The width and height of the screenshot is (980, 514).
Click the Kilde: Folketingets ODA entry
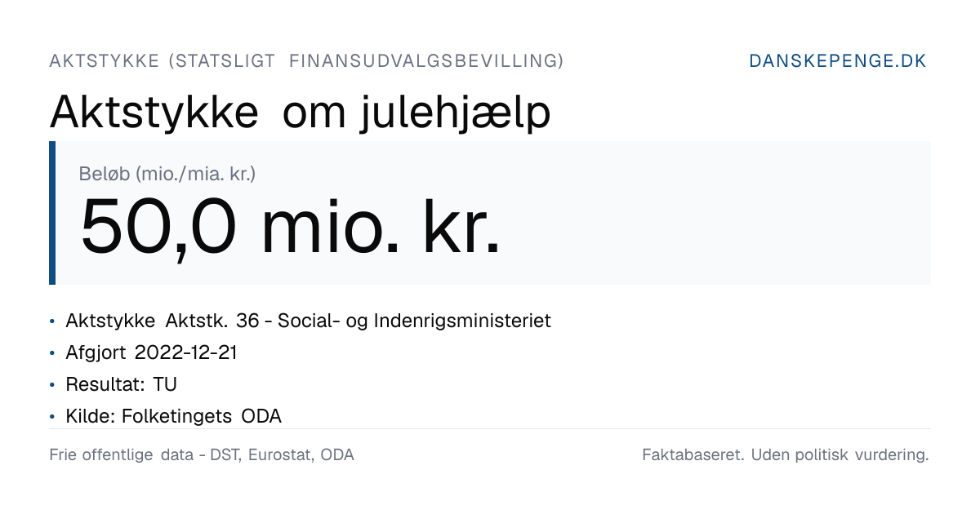pos(174,416)
